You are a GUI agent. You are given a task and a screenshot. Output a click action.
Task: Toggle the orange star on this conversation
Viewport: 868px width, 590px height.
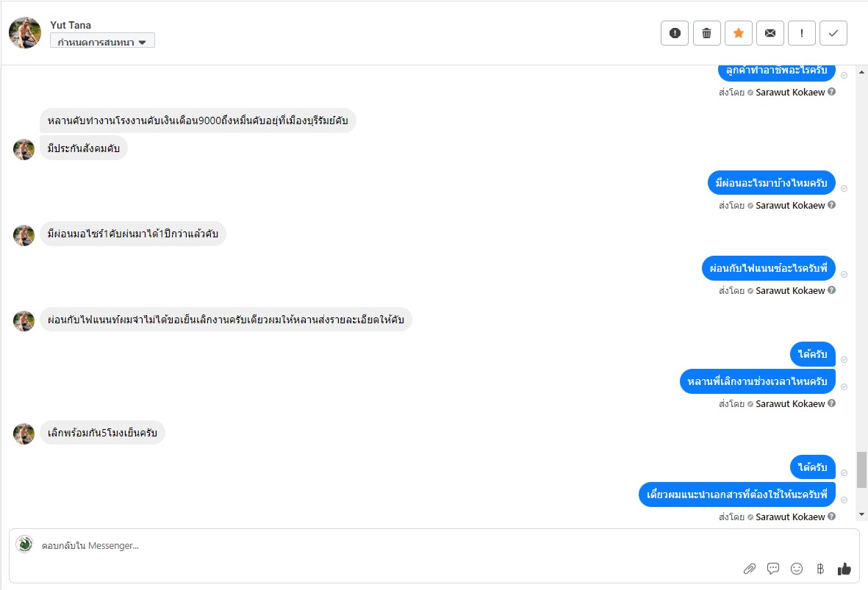[739, 33]
